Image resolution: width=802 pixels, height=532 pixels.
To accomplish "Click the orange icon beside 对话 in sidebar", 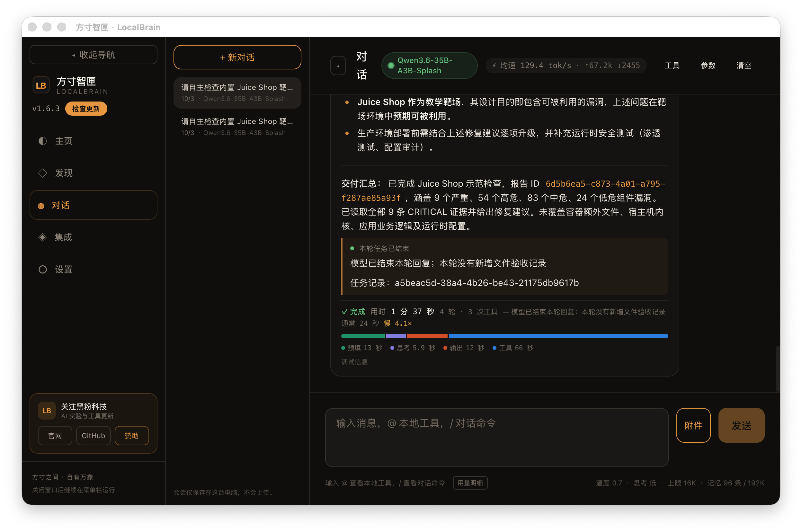I will coord(41,206).
